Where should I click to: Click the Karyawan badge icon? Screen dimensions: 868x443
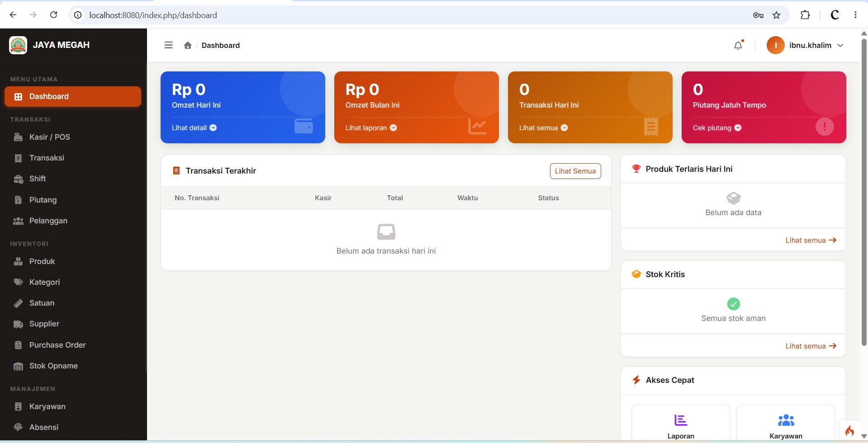[18, 406]
